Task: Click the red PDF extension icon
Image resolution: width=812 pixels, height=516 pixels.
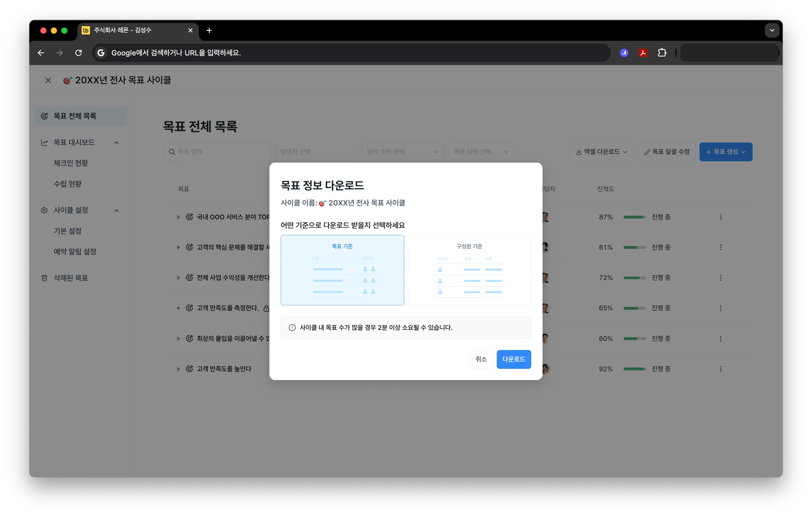Action: point(643,53)
